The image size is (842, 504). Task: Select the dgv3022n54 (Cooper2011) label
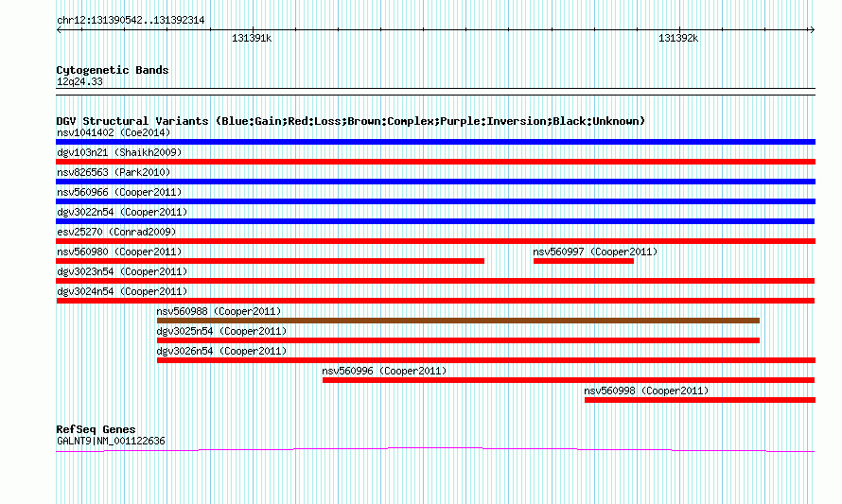coord(122,212)
